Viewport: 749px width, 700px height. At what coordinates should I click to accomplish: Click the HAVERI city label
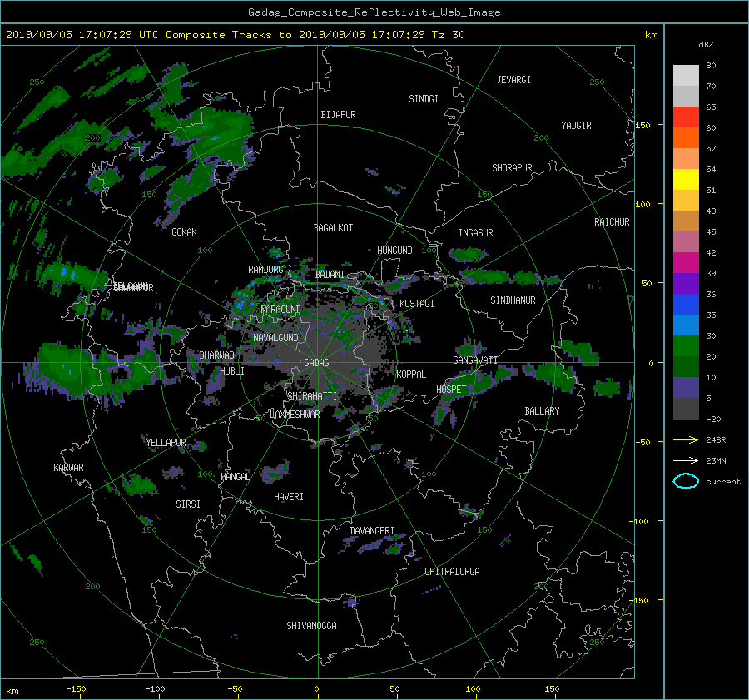tap(289, 498)
